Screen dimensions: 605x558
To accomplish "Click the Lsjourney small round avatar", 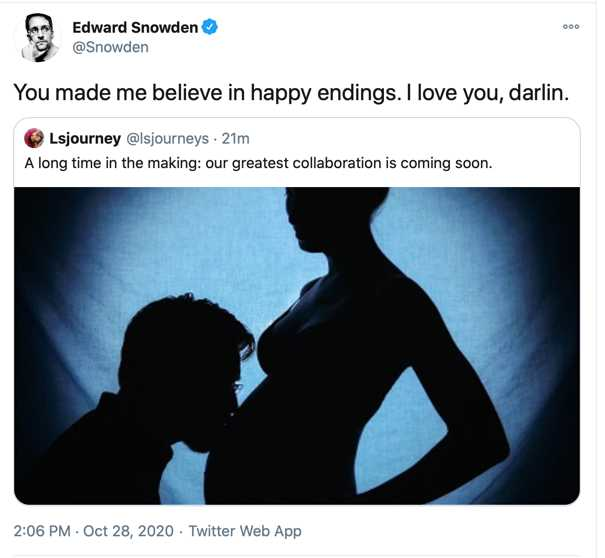I will pyautogui.click(x=34, y=138).
